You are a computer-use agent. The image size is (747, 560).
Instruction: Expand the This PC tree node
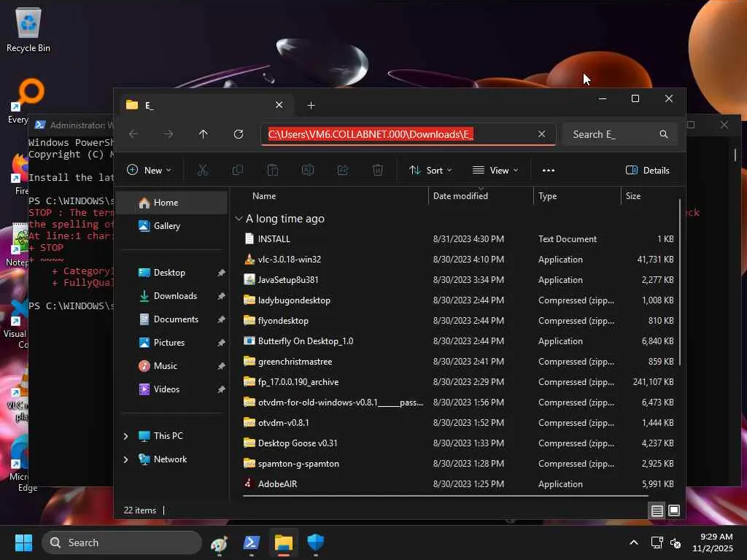tap(125, 436)
